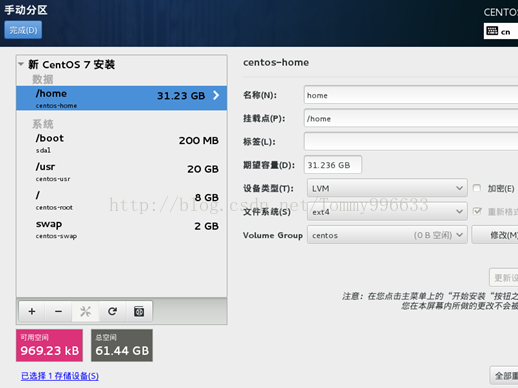Open the file system ext4 dropdown

click(x=387, y=212)
